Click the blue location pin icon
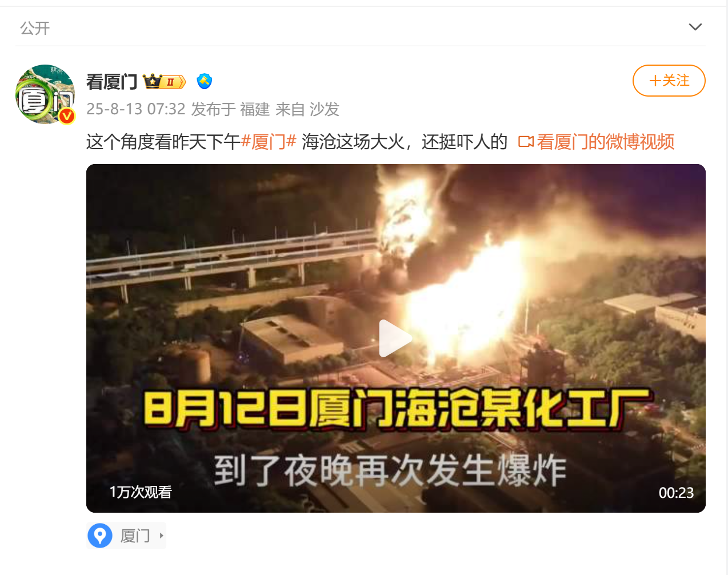 100,536
